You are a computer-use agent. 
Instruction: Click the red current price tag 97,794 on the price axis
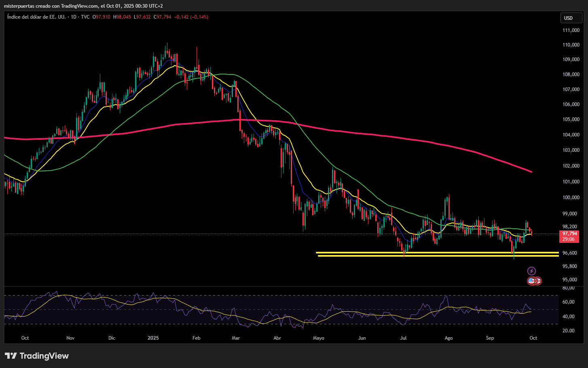[x=570, y=234]
